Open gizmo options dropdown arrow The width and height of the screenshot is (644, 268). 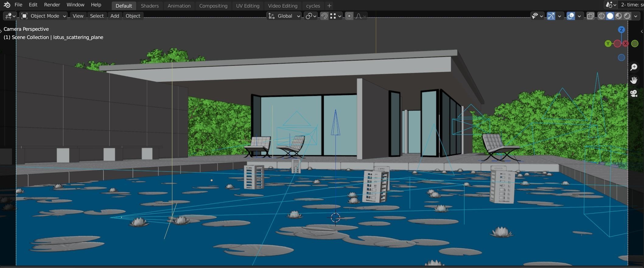559,16
